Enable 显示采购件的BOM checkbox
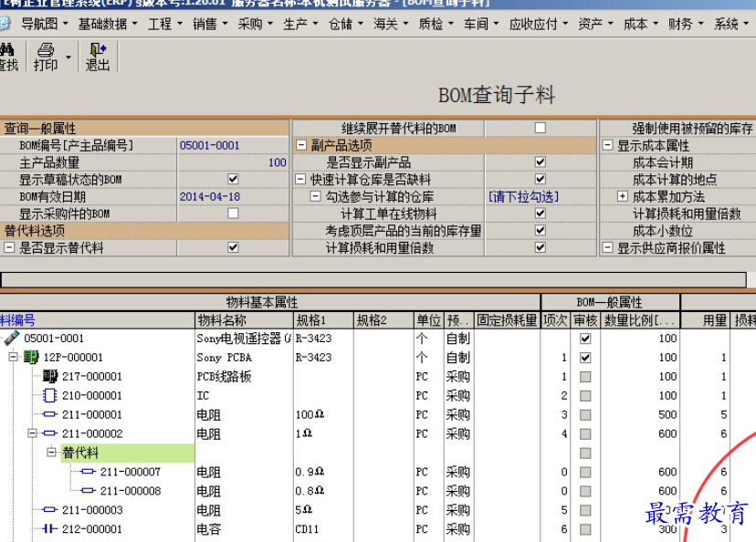This screenshot has height=542, width=756. click(x=233, y=213)
